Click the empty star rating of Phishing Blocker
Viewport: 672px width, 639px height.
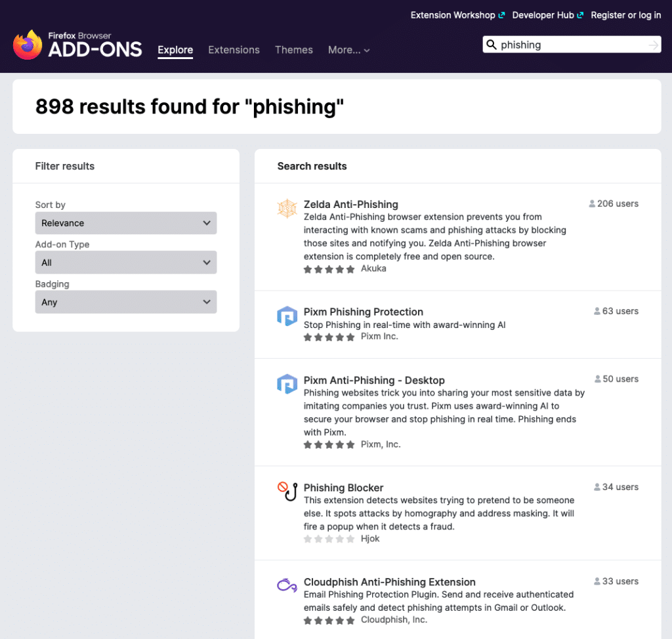329,539
